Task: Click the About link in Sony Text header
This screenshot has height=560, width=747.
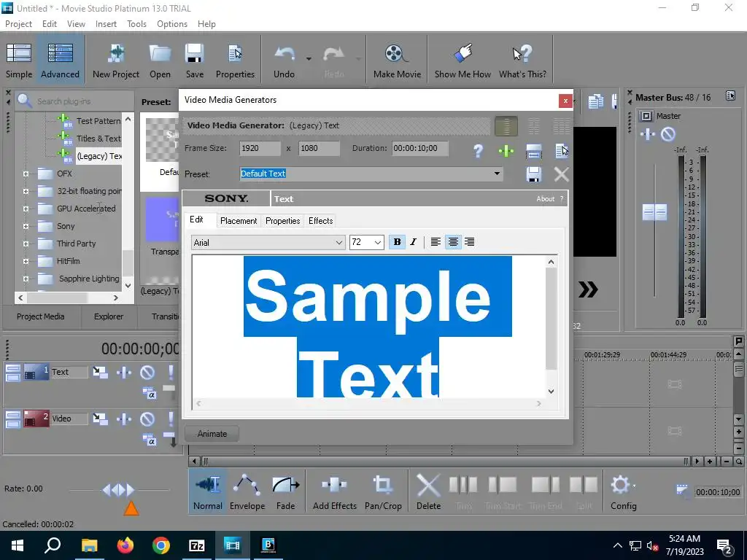Action: click(546, 199)
